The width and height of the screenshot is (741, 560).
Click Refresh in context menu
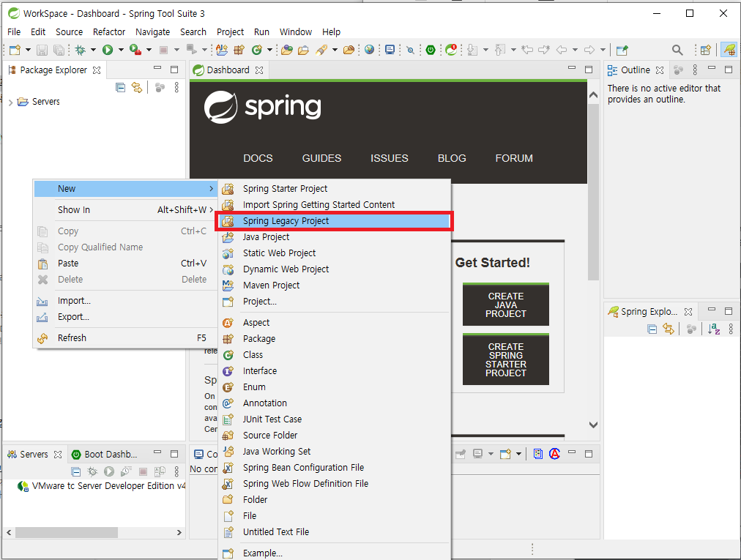coord(125,338)
